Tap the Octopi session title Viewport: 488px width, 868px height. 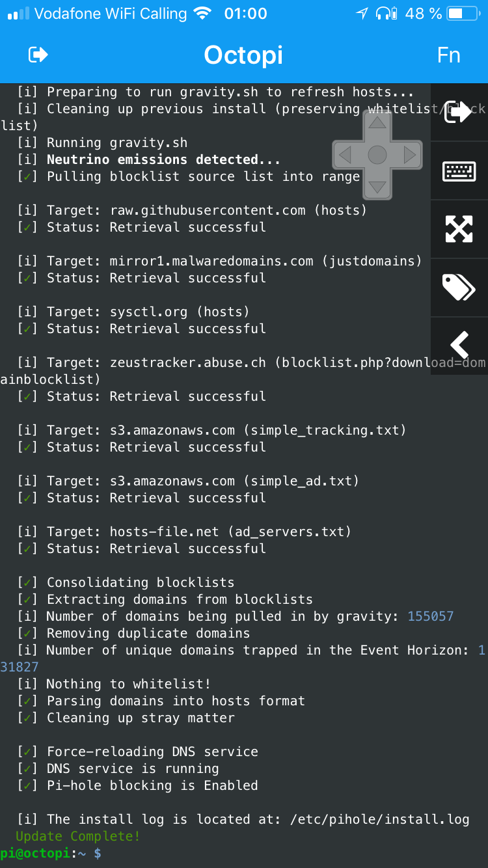point(243,55)
